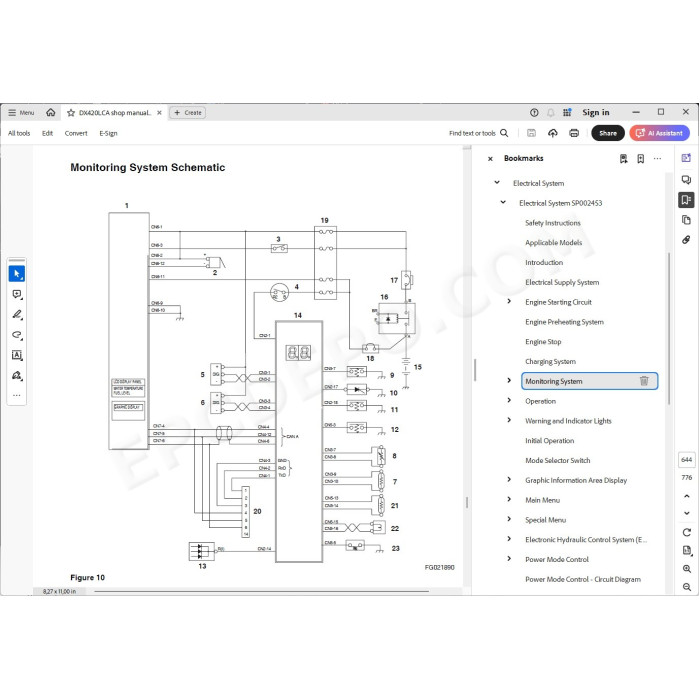This screenshot has height=700, width=700.
Task: Close the Bookmarks panel
Action: 490,158
